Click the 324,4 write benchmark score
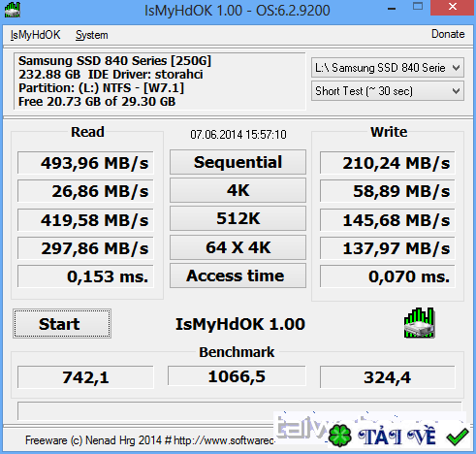Image resolution: width=476 pixels, height=454 pixels. click(x=388, y=377)
